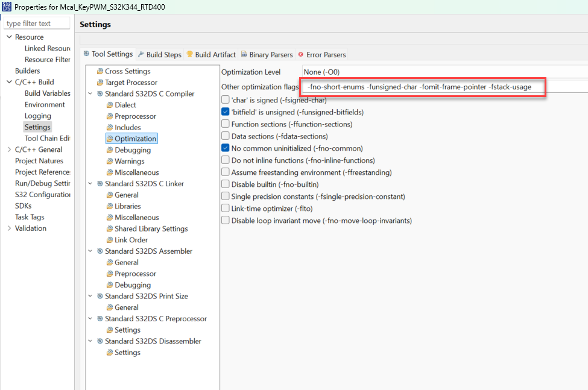Click the Target Processor icon
Viewport: 588px width, 390px height.
tap(100, 83)
